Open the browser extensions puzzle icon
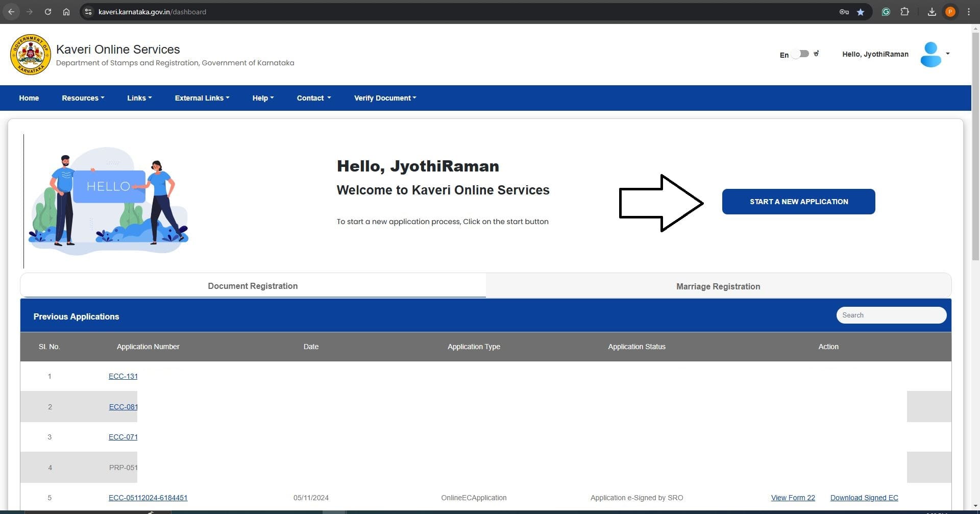 point(904,12)
